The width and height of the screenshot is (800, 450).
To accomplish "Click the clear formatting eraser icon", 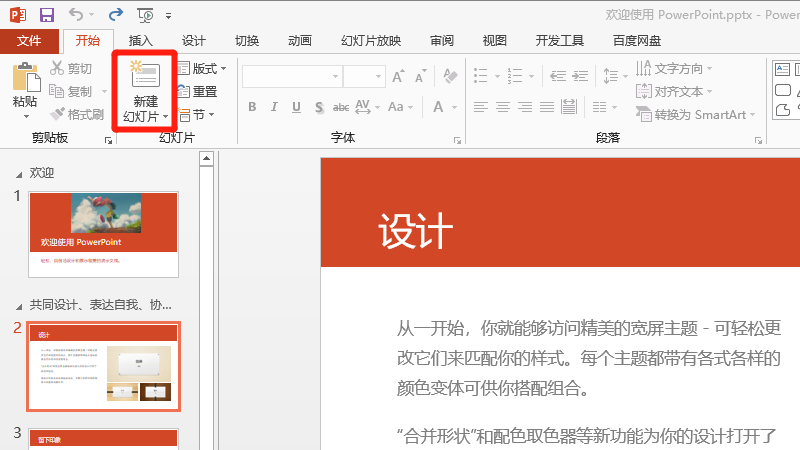I will click(450, 76).
